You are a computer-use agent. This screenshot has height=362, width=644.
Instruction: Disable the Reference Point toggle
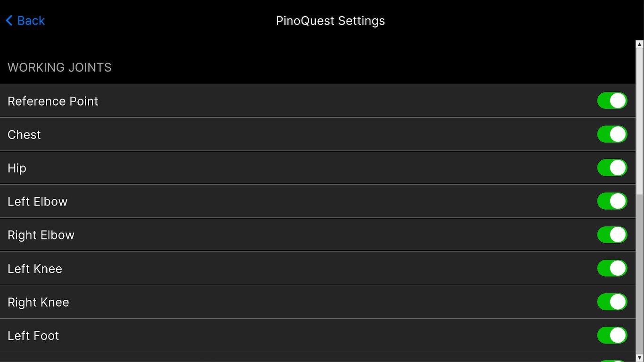click(612, 101)
